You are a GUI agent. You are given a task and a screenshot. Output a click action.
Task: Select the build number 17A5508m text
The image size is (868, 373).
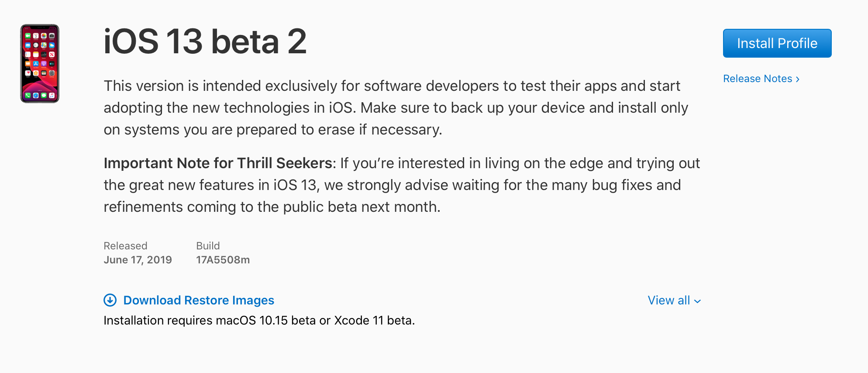[x=223, y=259]
